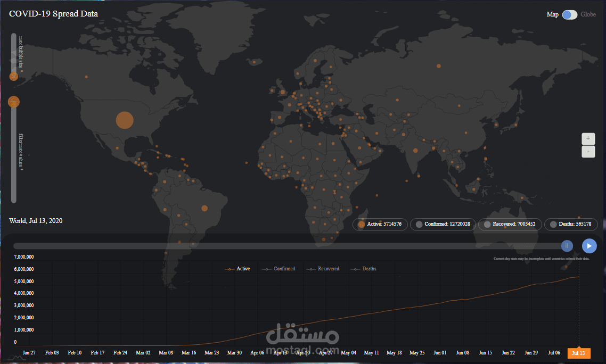Click the Jun 15 axis date label
Viewport: 606px width, 364px height.
tap(486, 353)
